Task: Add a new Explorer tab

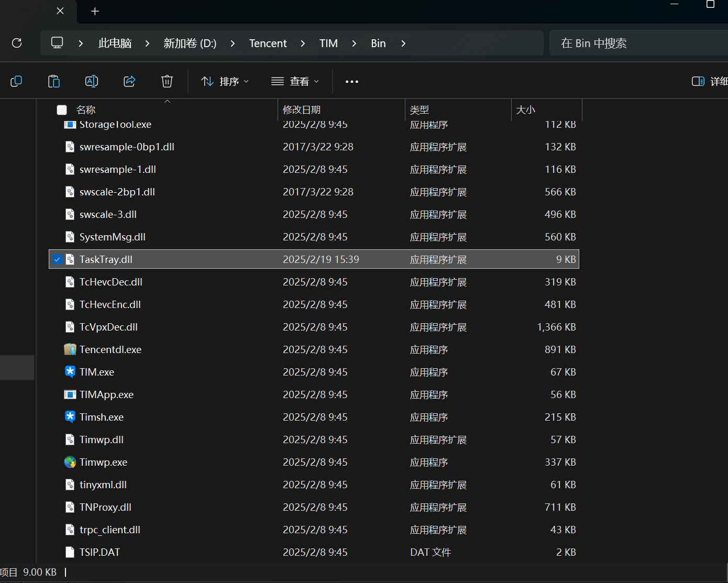Action: pyautogui.click(x=95, y=11)
